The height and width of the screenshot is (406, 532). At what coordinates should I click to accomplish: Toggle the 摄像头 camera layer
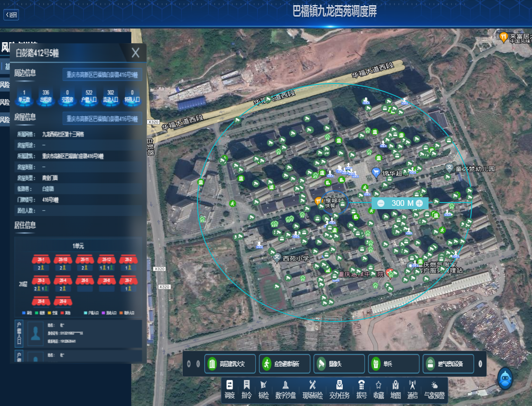[x=340, y=364]
